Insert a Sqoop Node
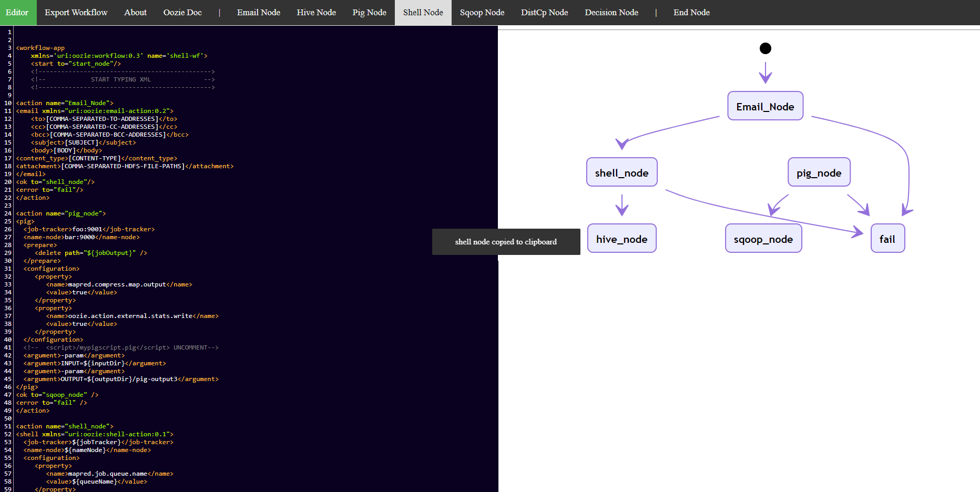Screen dimensions: 980x492 click(x=482, y=12)
